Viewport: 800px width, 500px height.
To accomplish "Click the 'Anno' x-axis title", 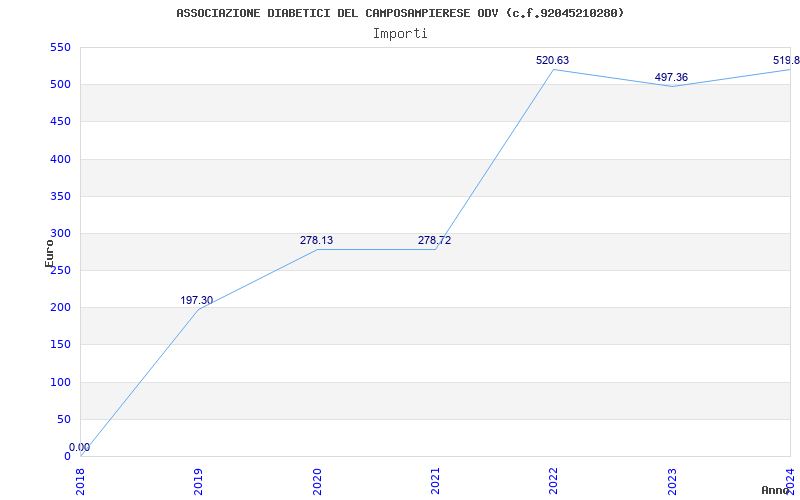I will tap(776, 490).
